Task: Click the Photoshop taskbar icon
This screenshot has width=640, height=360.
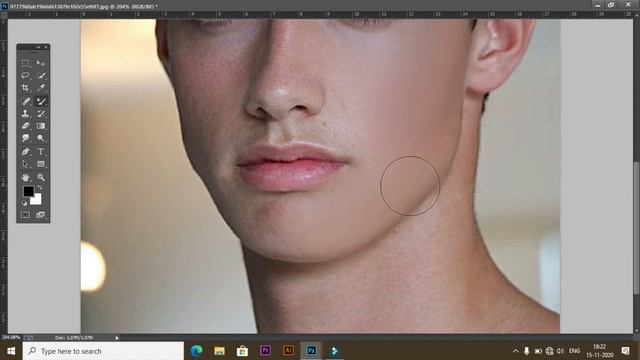Action: 311,351
